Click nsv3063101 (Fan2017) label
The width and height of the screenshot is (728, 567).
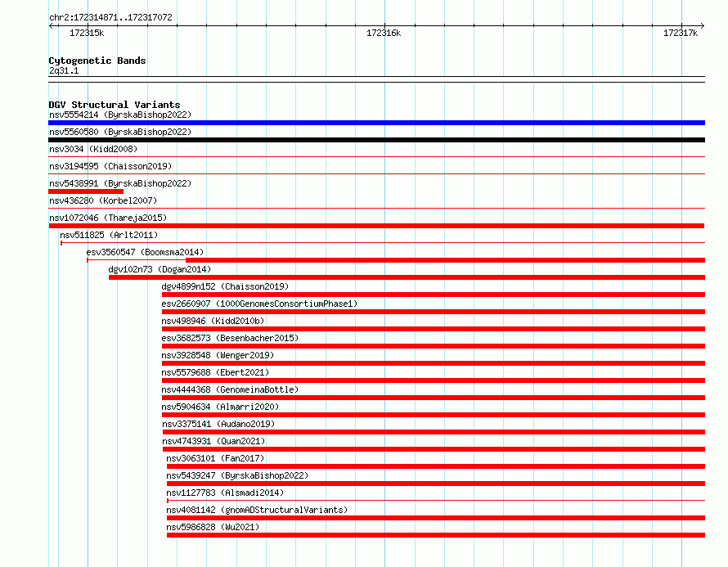(215, 458)
